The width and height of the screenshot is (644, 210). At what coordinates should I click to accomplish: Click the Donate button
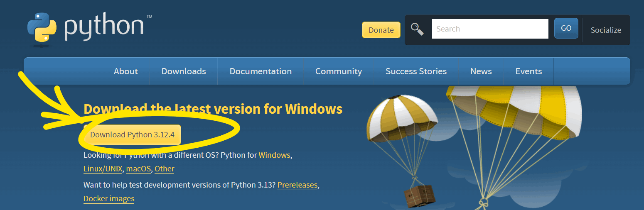coord(381,30)
